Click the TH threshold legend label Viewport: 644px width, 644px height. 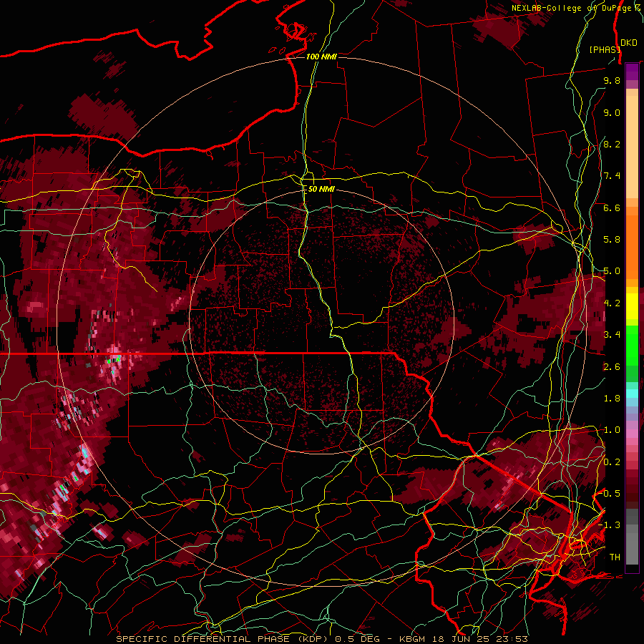(x=615, y=557)
